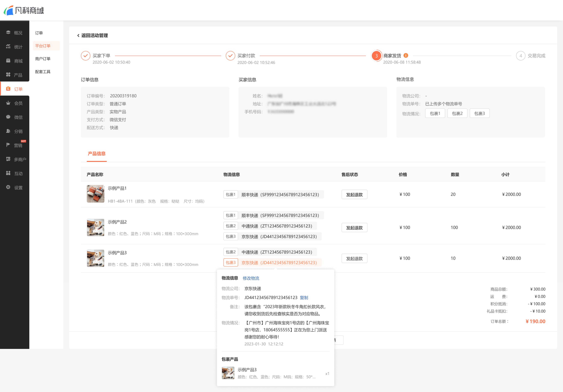The image size is (563, 392).
Task: Click the 微信 WeChat sidebar icon
Action: [x=8, y=117]
